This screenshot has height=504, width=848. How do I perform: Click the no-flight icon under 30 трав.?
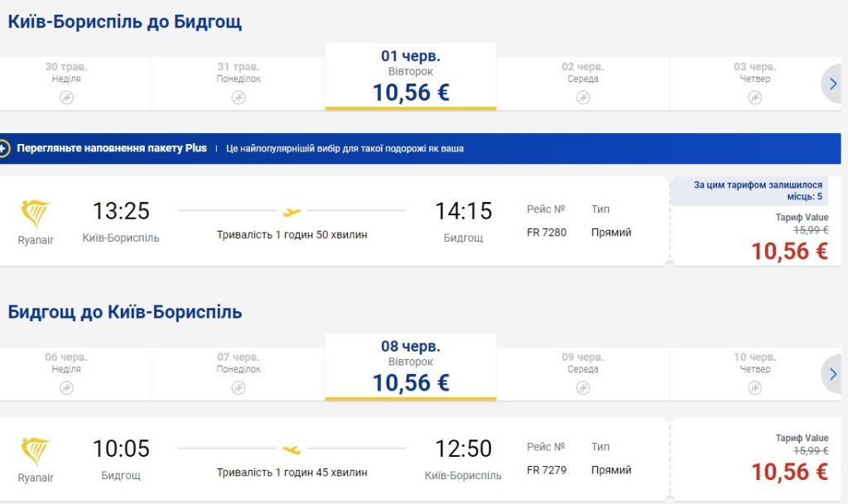pyautogui.click(x=66, y=98)
